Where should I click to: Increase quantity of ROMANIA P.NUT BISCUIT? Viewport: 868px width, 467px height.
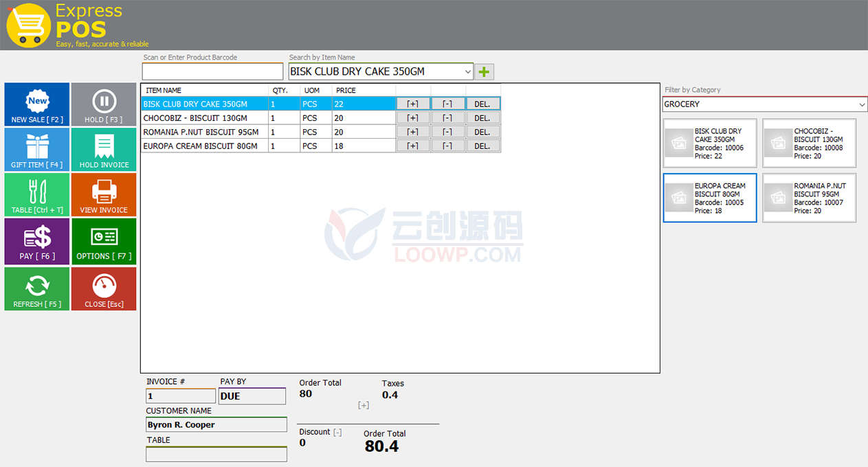pyautogui.click(x=413, y=132)
